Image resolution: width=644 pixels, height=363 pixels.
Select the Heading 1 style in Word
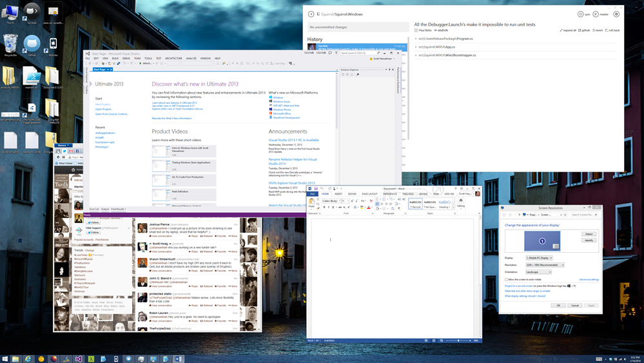444,203
